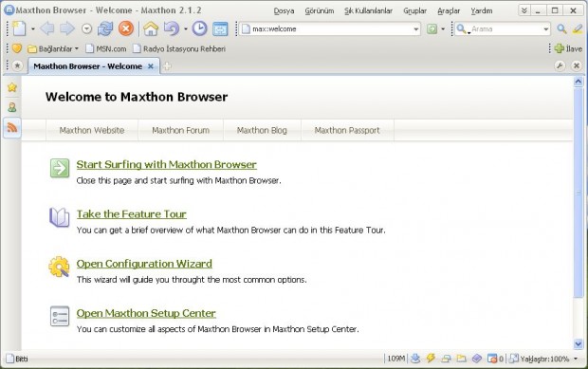Go to the Home page icon

coord(151,28)
